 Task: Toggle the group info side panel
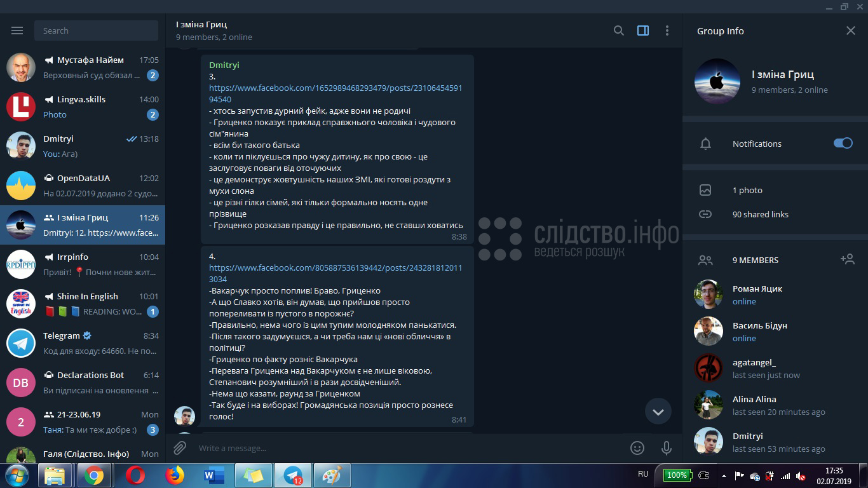(x=643, y=30)
